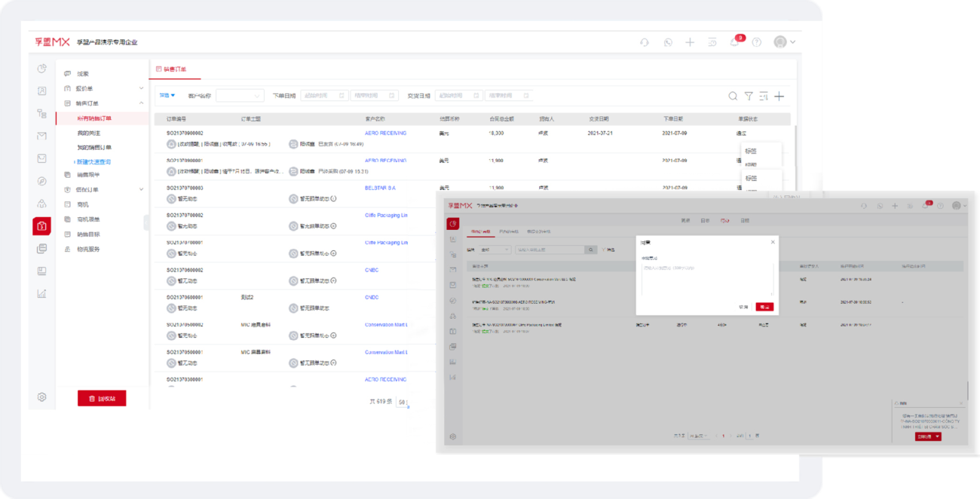Click the 18,300 amount cell

pos(496,133)
